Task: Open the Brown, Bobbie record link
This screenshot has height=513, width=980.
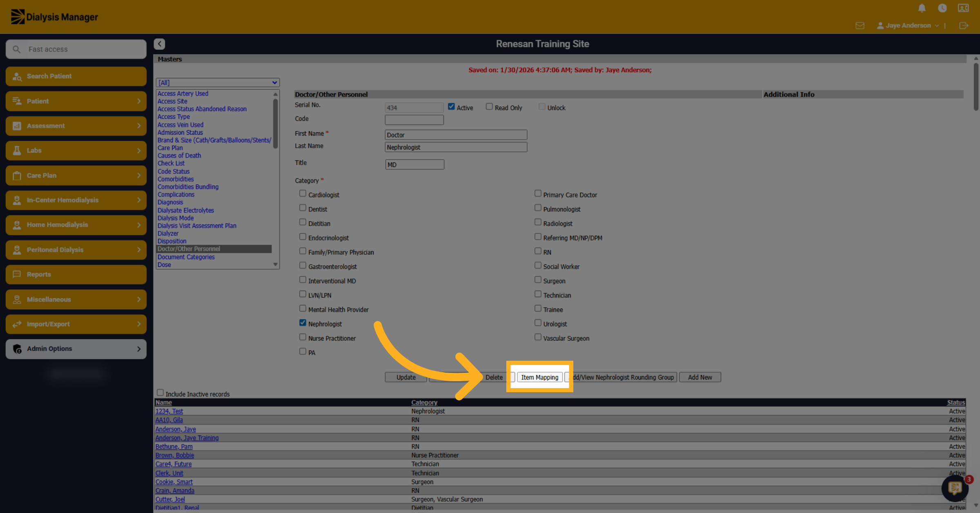Action: 175,455
